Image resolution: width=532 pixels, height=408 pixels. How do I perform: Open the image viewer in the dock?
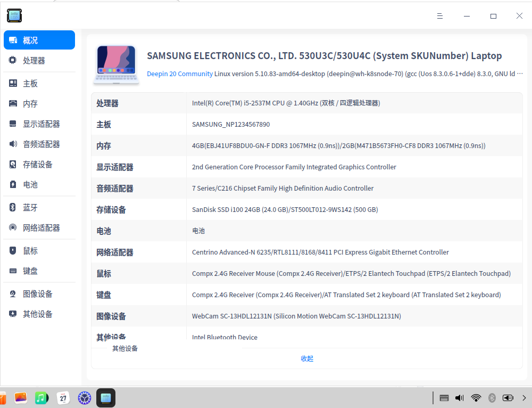21,398
